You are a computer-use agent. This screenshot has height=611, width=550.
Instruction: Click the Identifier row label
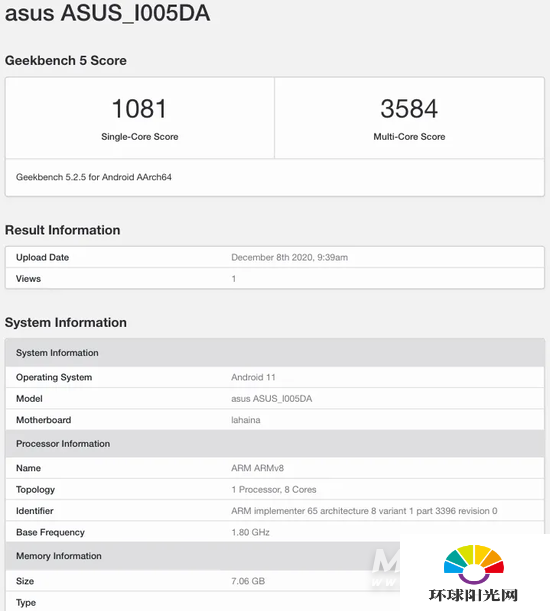pos(34,511)
